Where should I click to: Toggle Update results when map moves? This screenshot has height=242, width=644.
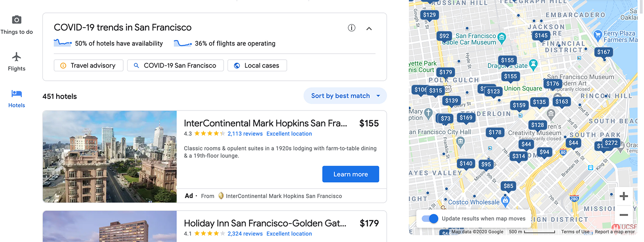[430, 218]
